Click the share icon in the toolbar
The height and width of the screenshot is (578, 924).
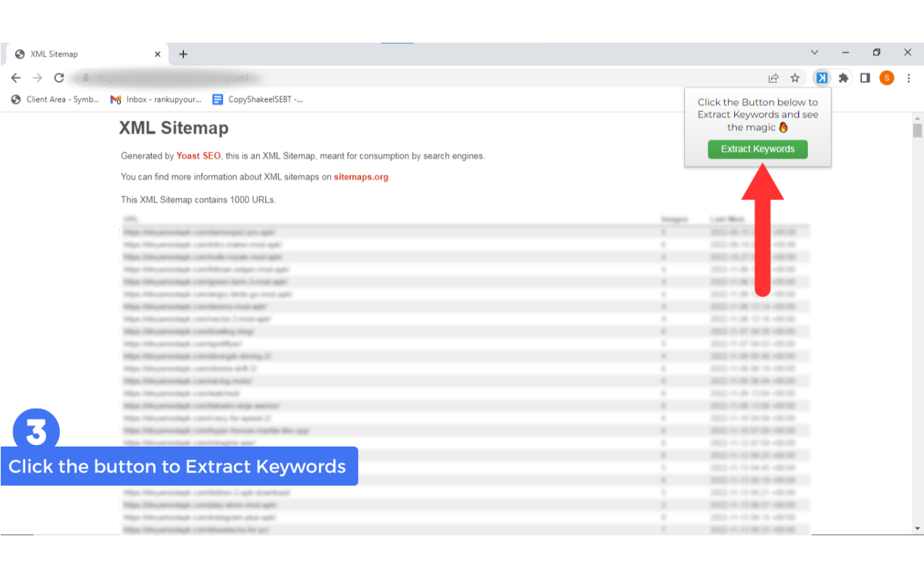pos(773,77)
